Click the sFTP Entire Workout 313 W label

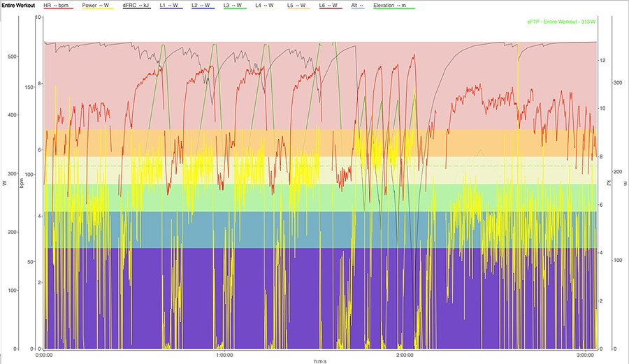tap(562, 22)
